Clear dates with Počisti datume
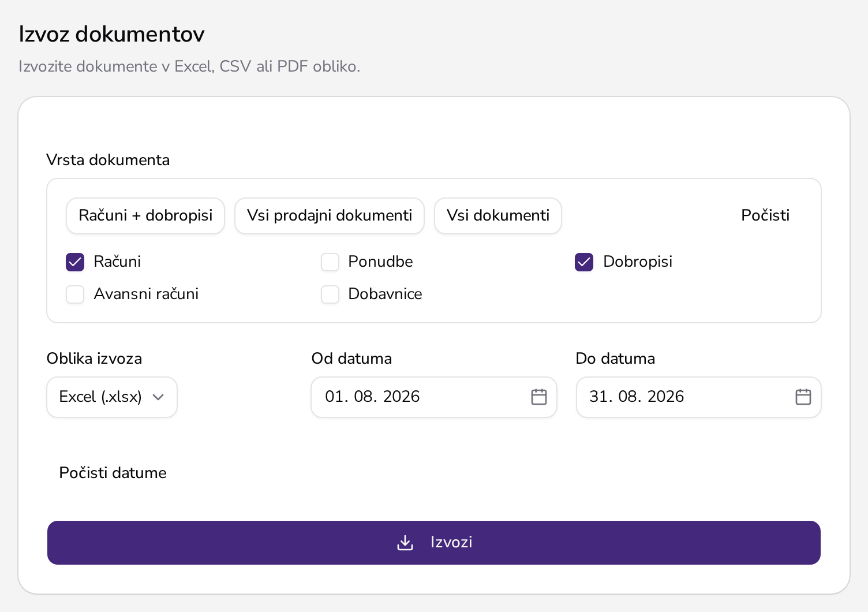Image resolution: width=868 pixels, height=612 pixels. click(x=113, y=473)
